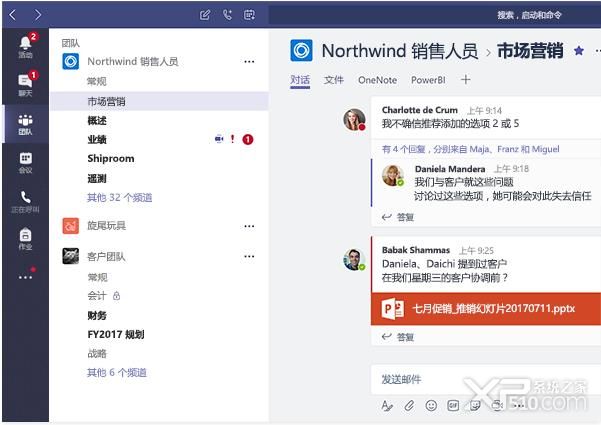Insert a GIF via GIF icon
This screenshot has height=425, width=601.
(453, 405)
